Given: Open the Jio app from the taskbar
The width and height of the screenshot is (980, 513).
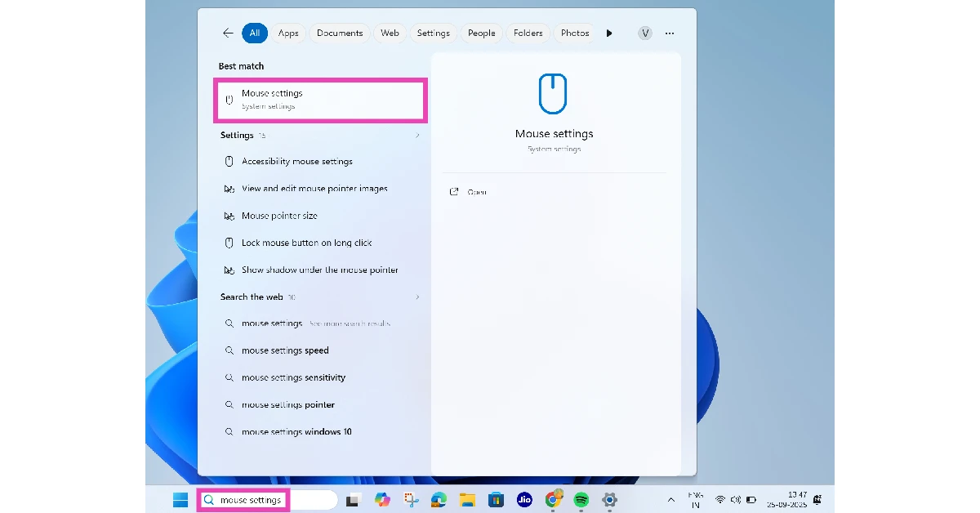Looking at the screenshot, I should (523, 499).
